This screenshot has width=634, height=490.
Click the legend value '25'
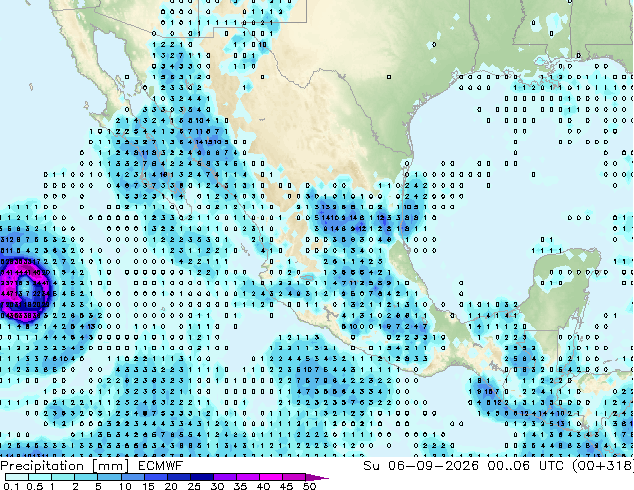(x=194, y=486)
